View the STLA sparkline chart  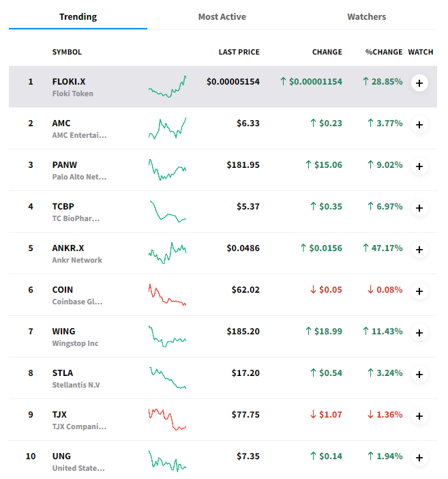click(x=167, y=378)
